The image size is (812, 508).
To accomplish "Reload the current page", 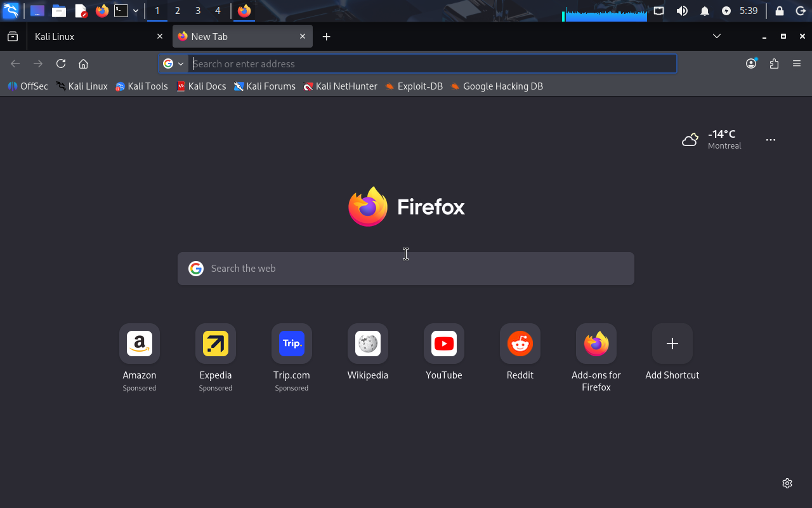I will (61, 63).
